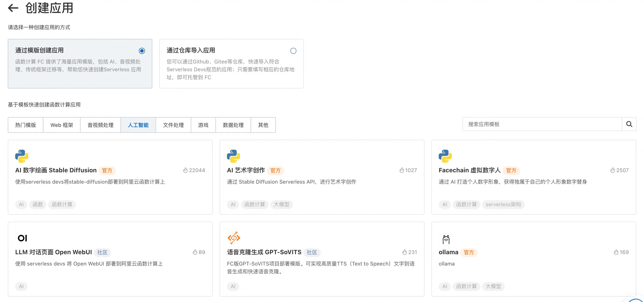The image size is (644, 302).
Task: Click the OI logo on Open WebUI card
Action: coord(22,238)
